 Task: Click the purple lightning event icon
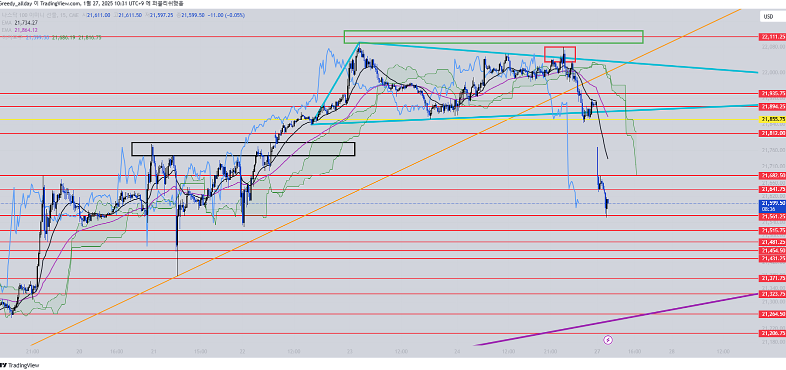(x=608, y=340)
